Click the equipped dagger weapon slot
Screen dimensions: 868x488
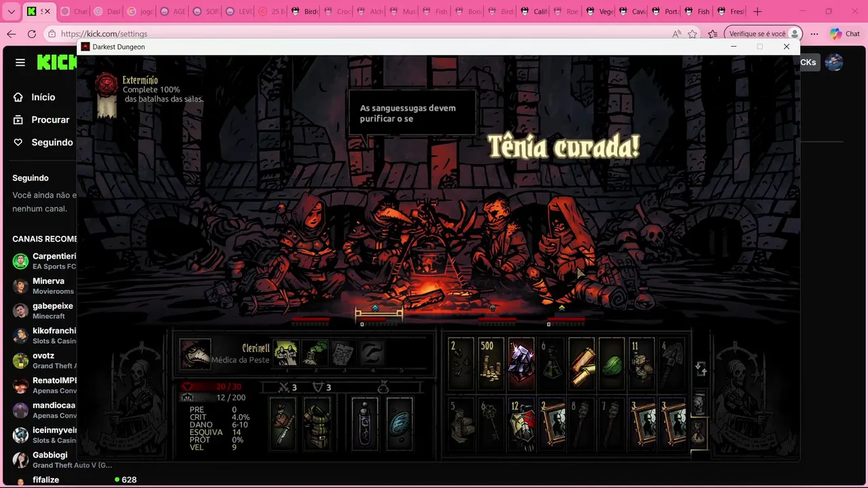[x=283, y=424]
